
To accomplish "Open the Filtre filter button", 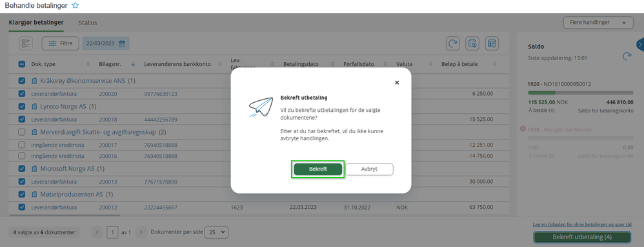I will point(61,43).
